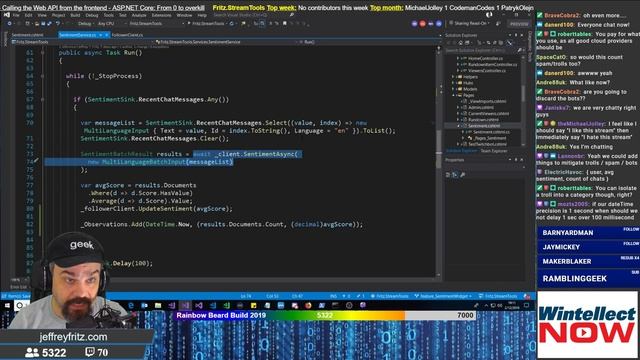Open the Edit menu

tap(29, 15)
